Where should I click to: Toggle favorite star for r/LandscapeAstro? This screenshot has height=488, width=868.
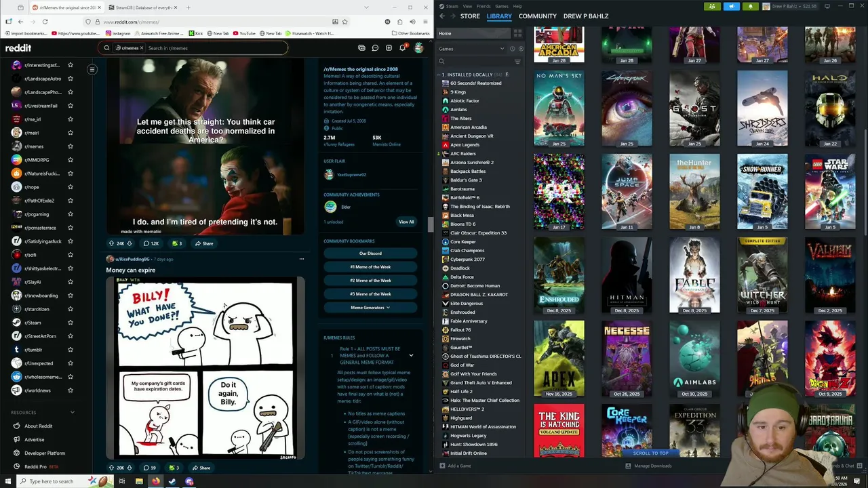[x=70, y=79]
